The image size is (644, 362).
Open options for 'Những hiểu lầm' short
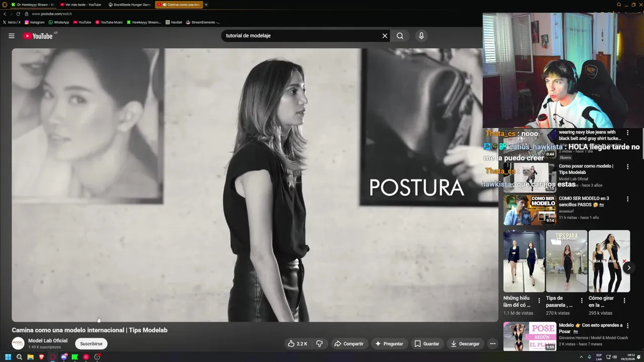tap(539, 301)
